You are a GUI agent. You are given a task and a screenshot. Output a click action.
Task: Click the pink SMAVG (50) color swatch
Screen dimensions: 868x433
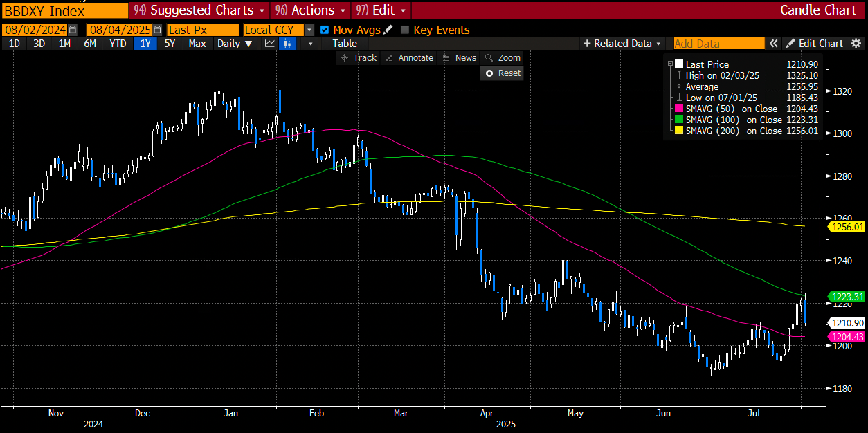tap(679, 109)
